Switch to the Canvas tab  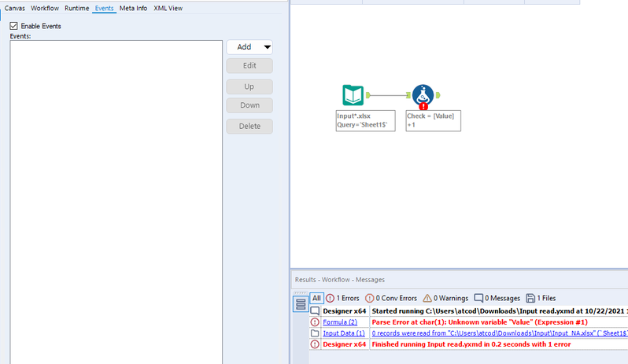pyautogui.click(x=15, y=8)
